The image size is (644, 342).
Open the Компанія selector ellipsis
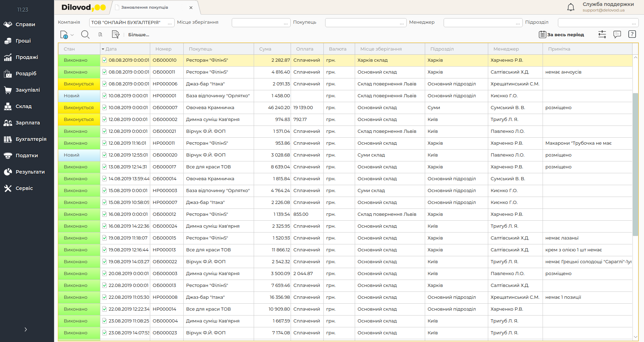pyautogui.click(x=170, y=23)
